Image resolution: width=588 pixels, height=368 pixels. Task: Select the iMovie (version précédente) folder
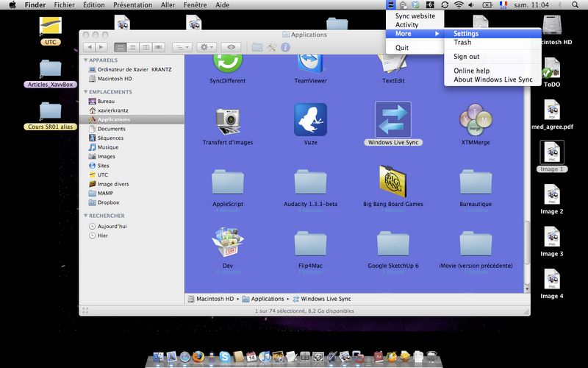(x=476, y=244)
